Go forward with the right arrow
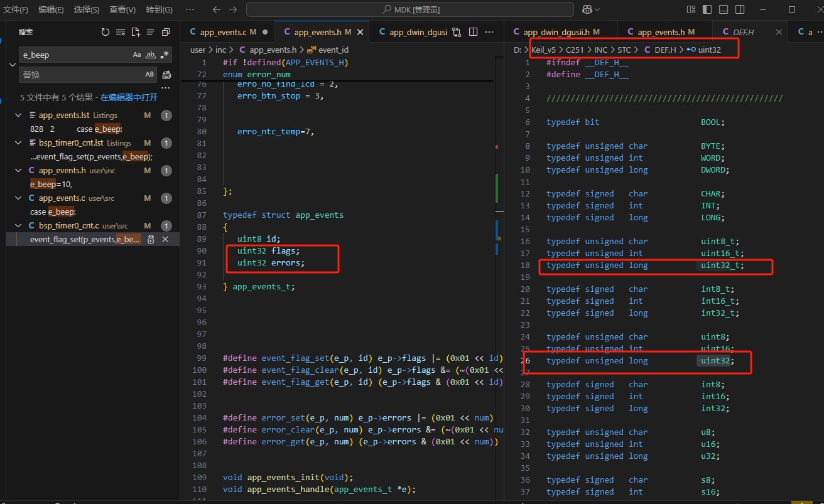This screenshot has width=824, height=504. (x=232, y=9)
